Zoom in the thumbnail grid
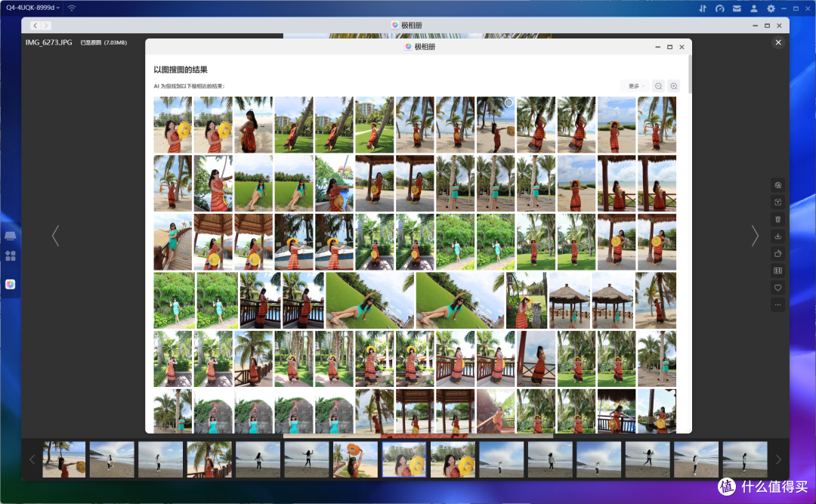This screenshot has width=816, height=504. [x=674, y=86]
